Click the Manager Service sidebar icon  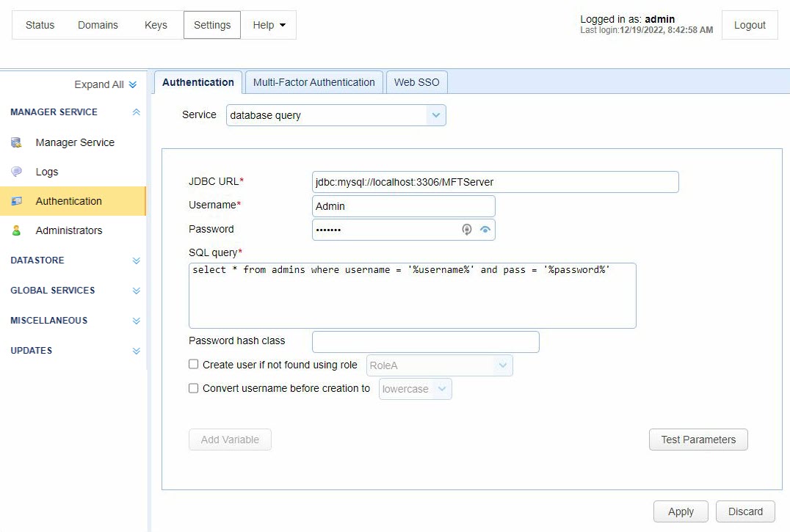(16, 142)
